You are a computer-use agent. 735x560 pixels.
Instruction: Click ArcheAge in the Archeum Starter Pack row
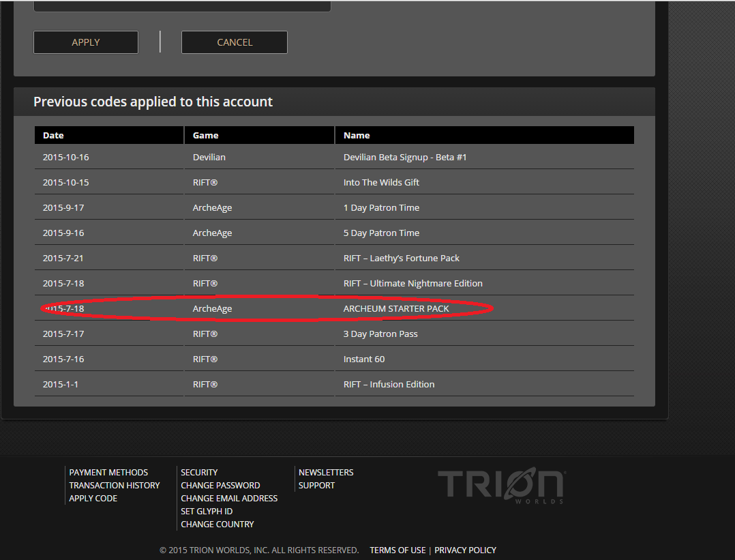click(212, 308)
